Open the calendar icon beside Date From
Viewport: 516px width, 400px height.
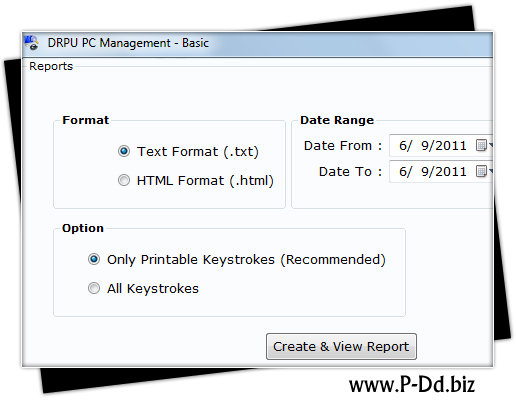[481, 145]
